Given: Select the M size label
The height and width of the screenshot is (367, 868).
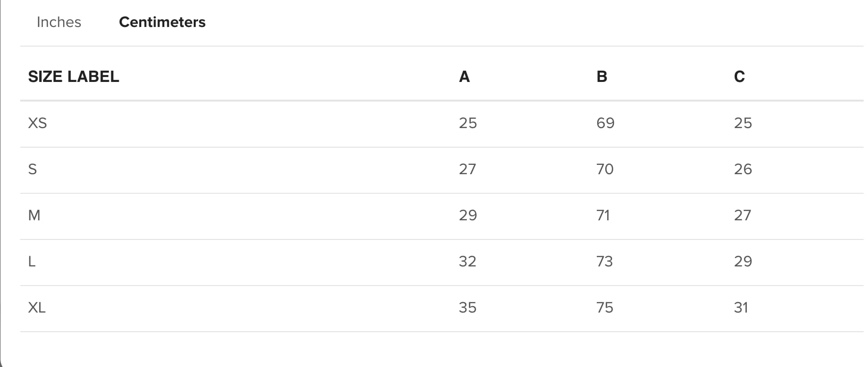Looking at the screenshot, I should point(34,215).
